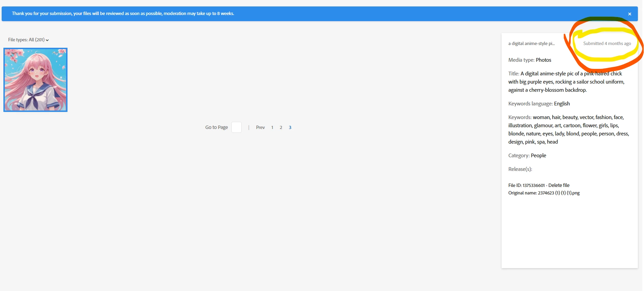Click the Media type: Photos line
This screenshot has height=291, width=644.
point(530,60)
